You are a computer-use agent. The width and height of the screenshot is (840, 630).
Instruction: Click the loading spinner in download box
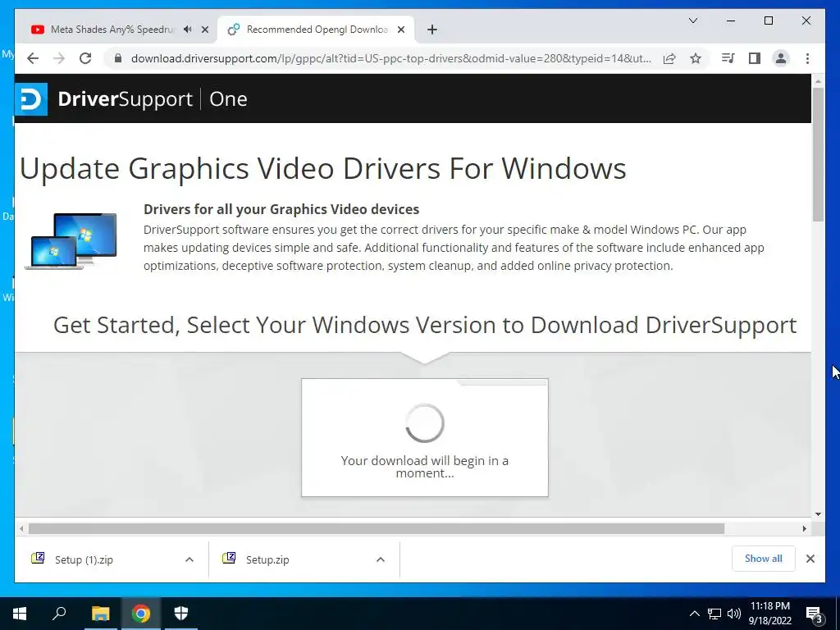pos(425,423)
